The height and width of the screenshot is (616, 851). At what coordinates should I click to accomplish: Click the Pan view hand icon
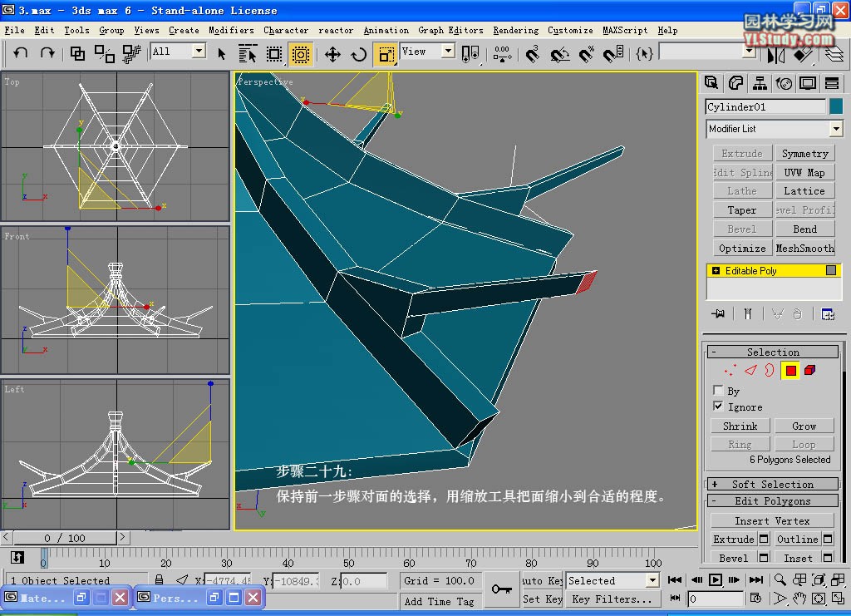click(x=799, y=599)
